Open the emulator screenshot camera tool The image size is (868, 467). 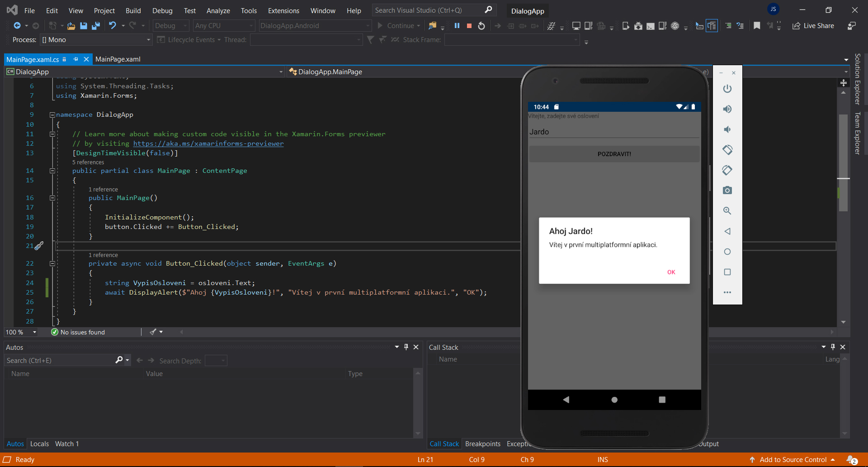pos(727,190)
